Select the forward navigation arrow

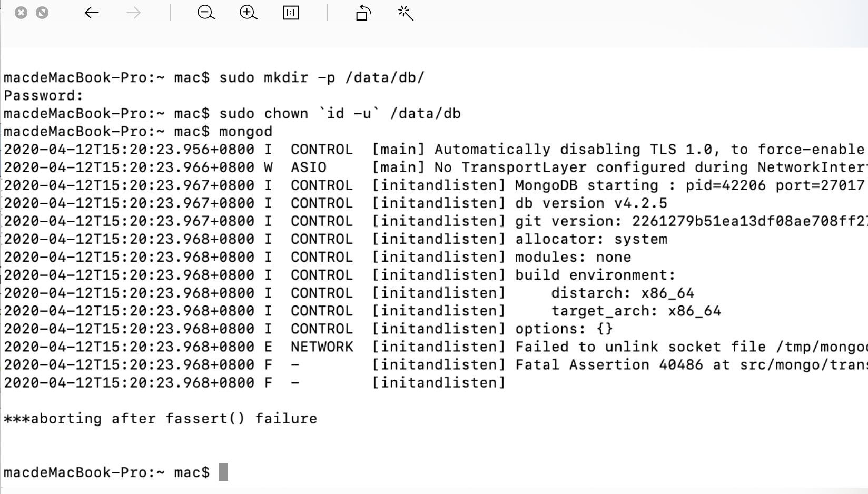pos(134,13)
